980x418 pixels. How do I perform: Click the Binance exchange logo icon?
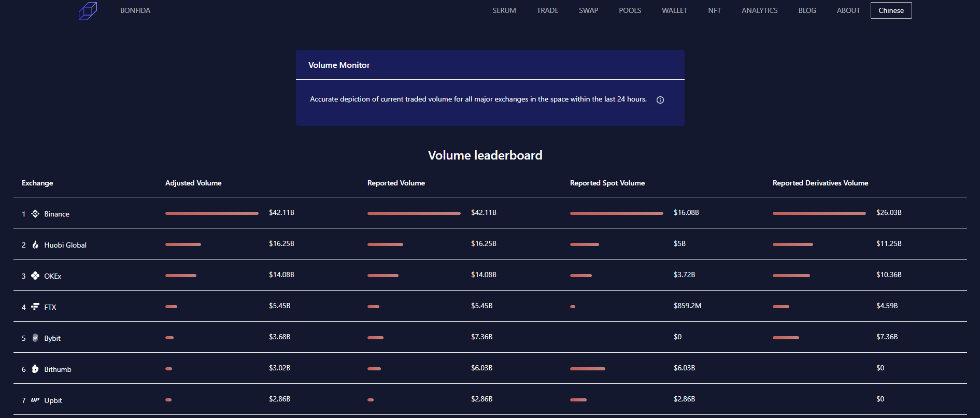(x=35, y=213)
